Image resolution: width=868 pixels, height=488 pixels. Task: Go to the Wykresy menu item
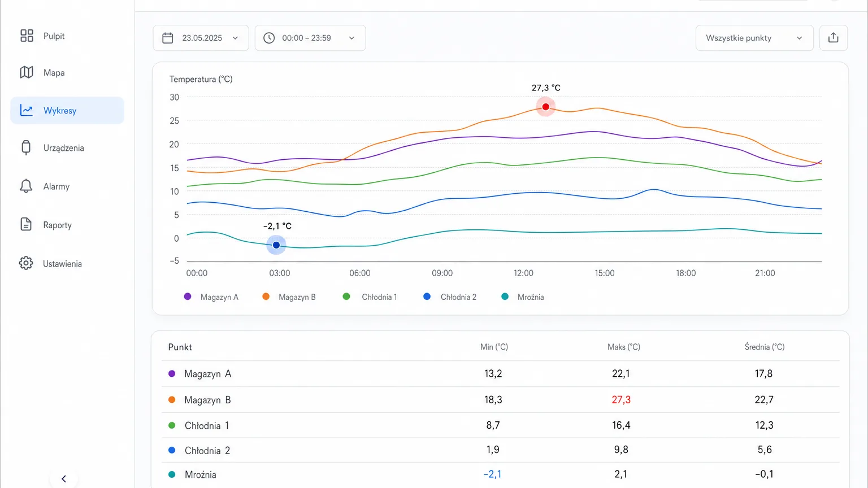pos(67,111)
